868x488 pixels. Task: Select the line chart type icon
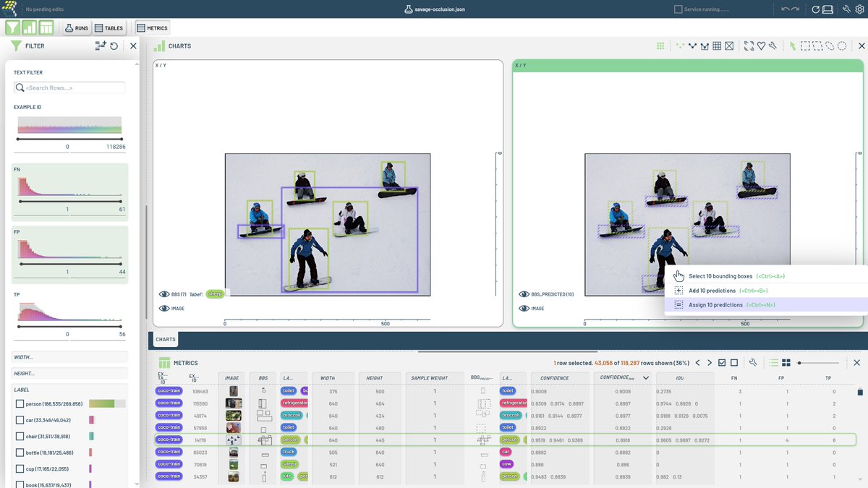click(x=692, y=46)
